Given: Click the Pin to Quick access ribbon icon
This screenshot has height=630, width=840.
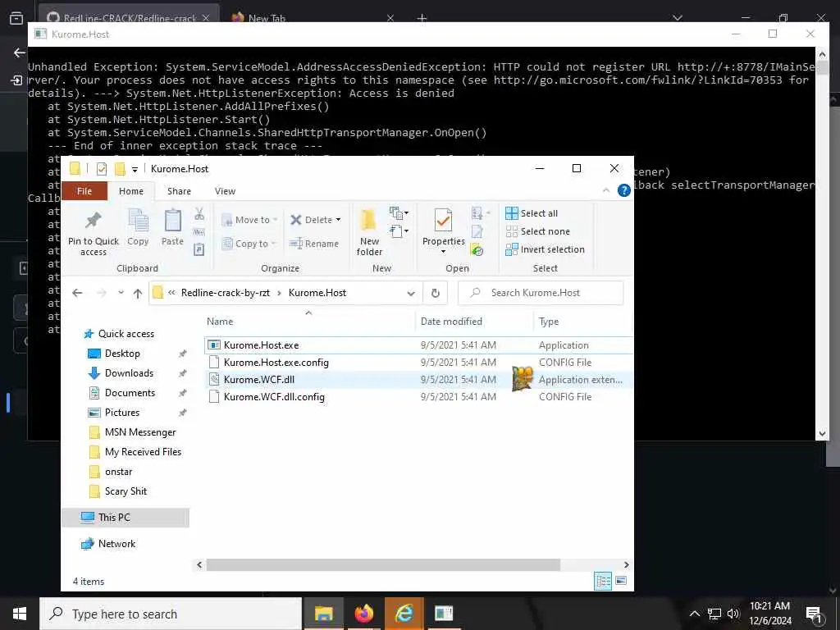Looking at the screenshot, I should pyautogui.click(x=94, y=221).
